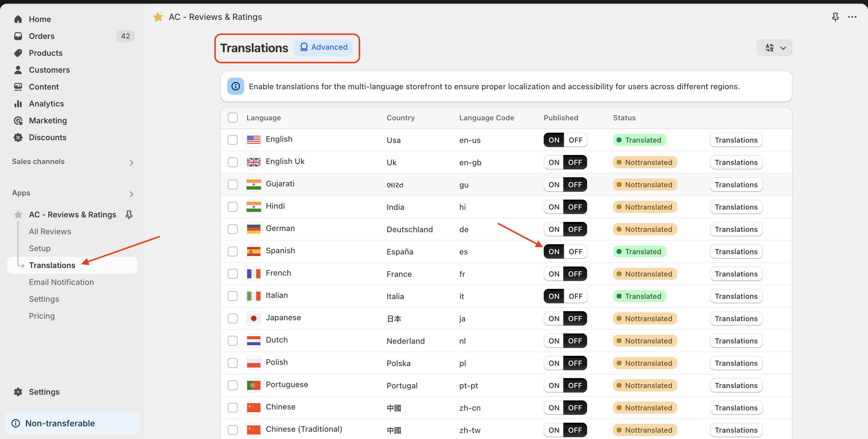Image resolution: width=868 pixels, height=439 pixels.
Task: Click the Content icon in sidebar
Action: pos(18,87)
